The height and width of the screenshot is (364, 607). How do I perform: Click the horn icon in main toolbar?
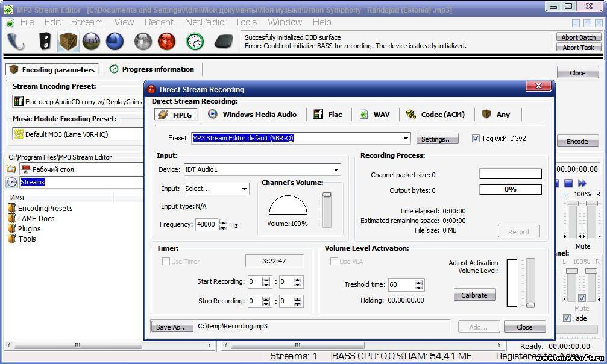tap(16, 42)
